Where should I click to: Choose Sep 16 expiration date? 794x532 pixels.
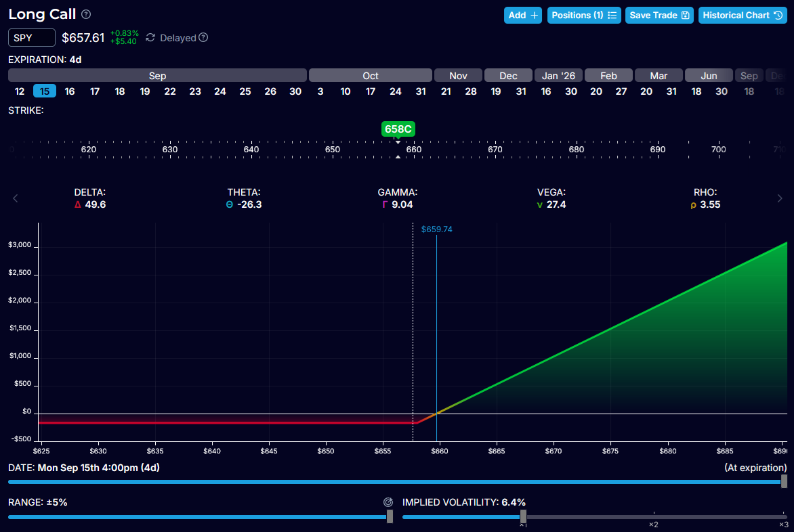70,91
